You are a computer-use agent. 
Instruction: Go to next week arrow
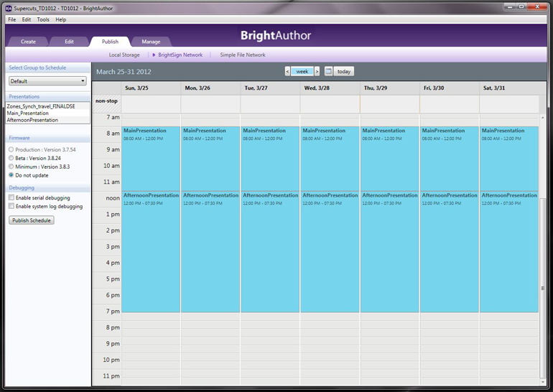point(317,72)
